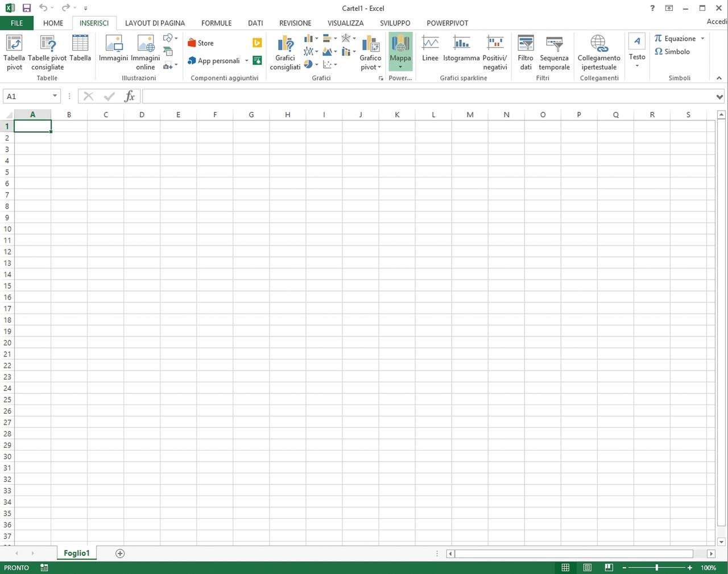Click Grafici consigliati chart icon
This screenshot has width=728, height=574.
point(285,44)
